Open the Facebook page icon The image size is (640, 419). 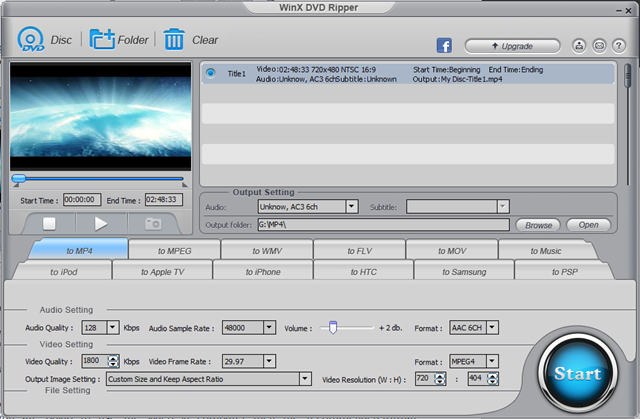click(444, 45)
